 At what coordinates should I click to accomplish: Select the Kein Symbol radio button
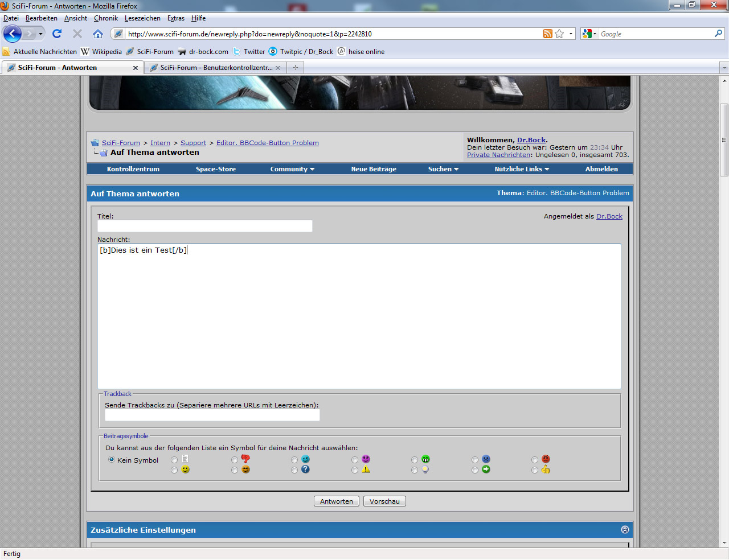(112, 459)
